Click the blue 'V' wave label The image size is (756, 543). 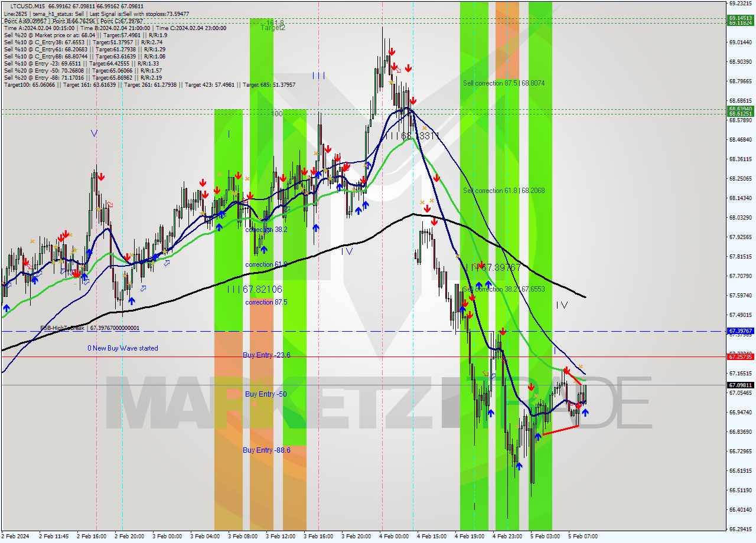(x=94, y=133)
